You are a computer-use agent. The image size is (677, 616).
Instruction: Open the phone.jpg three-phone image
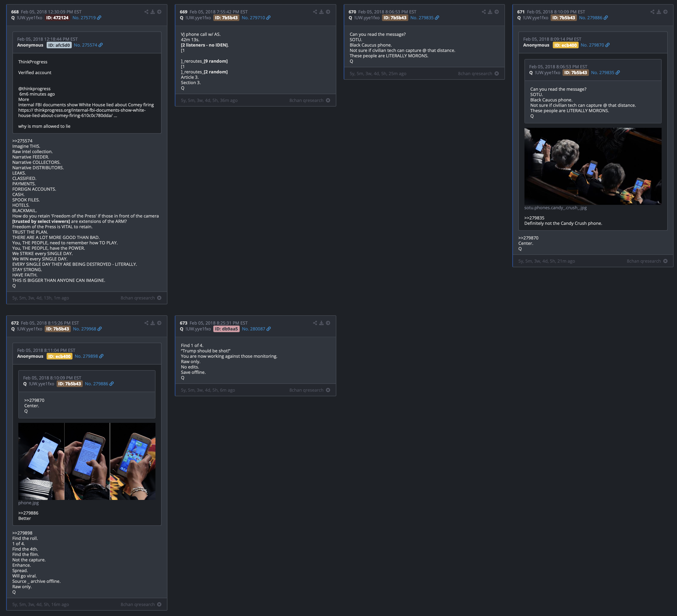[87, 461]
